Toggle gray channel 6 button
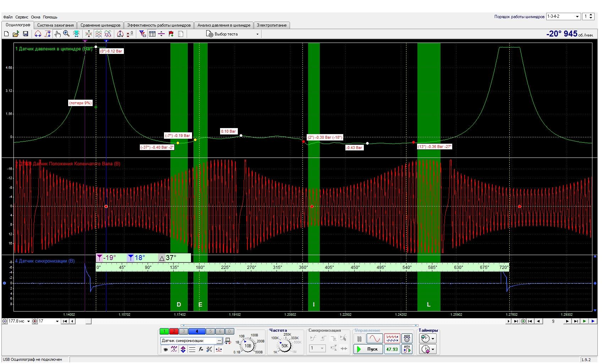The image size is (602, 364). (220, 331)
